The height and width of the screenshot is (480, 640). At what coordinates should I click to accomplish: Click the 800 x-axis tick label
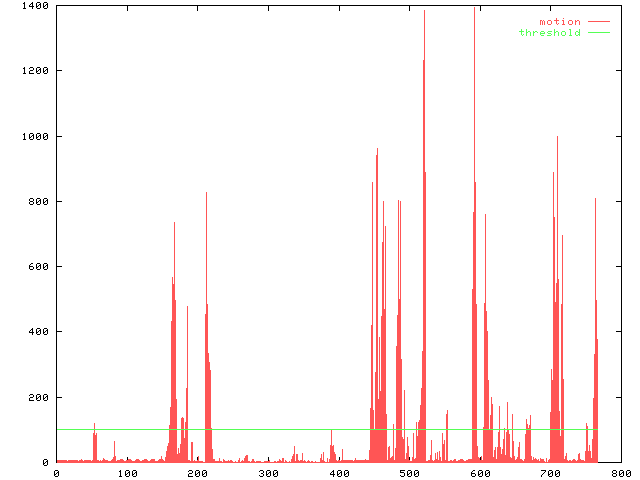pos(620,473)
